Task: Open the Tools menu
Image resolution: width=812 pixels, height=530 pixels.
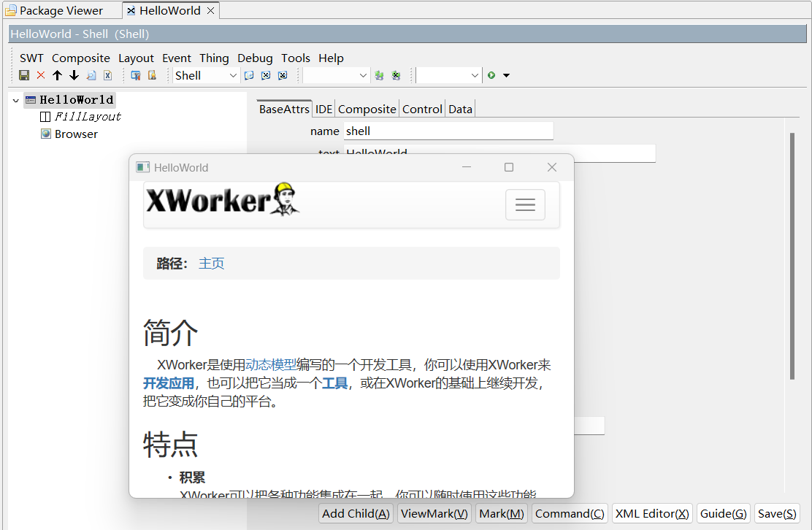Action: (295, 58)
